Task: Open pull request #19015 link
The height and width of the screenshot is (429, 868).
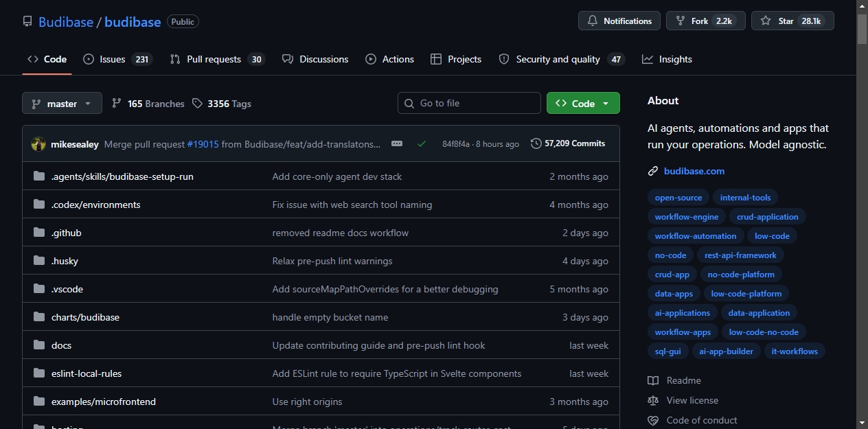Action: [x=203, y=144]
